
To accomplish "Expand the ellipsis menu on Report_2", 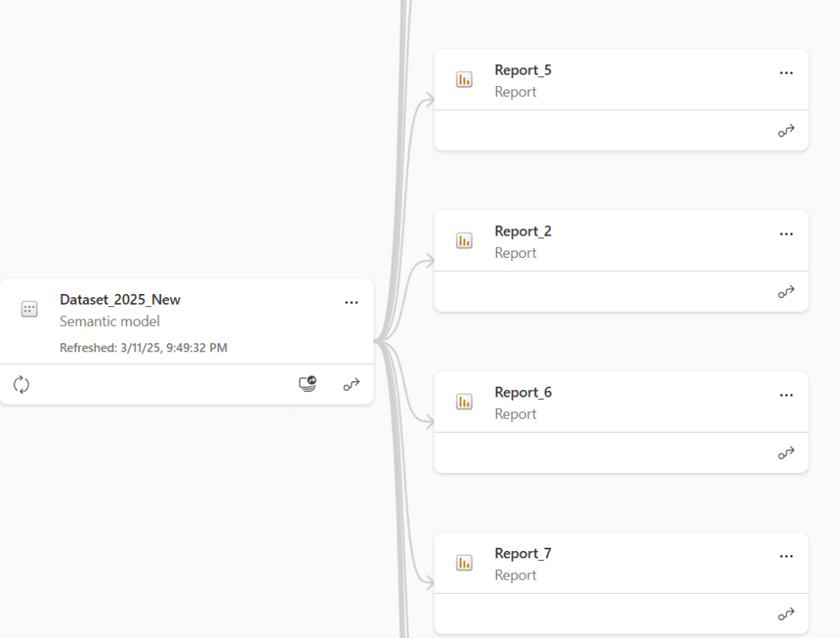I will (x=786, y=233).
